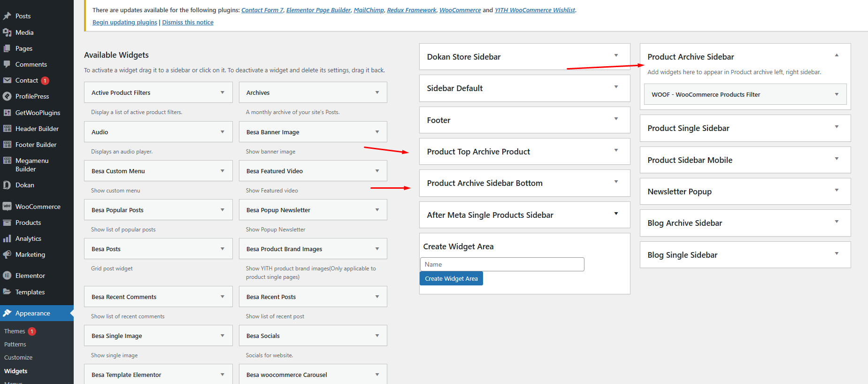Open the Besa Recent Posts widget dropdown
868x384 pixels.
coord(377,297)
